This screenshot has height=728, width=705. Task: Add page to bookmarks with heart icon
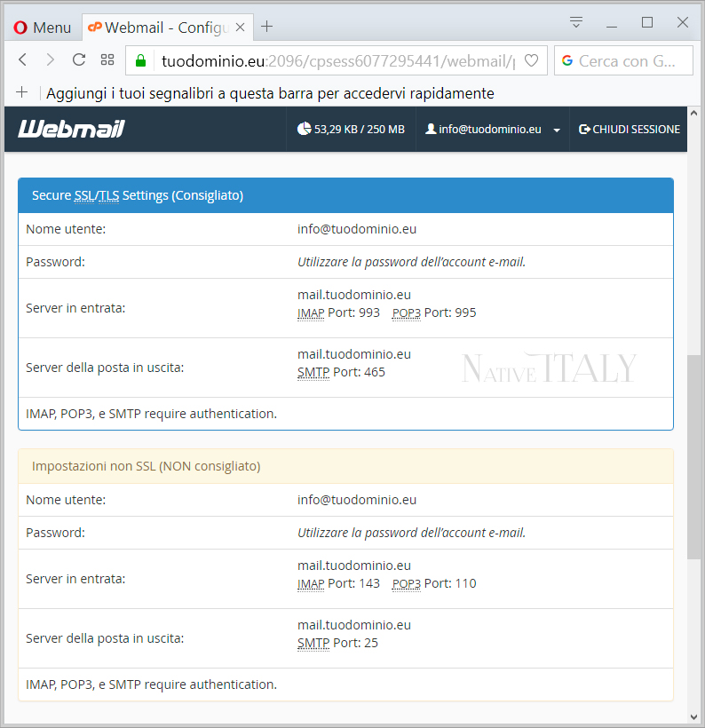click(x=531, y=61)
